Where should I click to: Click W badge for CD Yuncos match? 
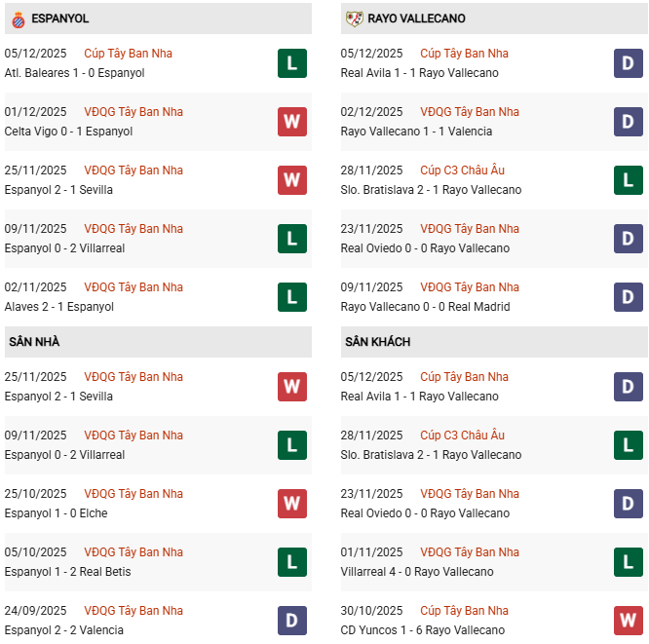(x=629, y=621)
